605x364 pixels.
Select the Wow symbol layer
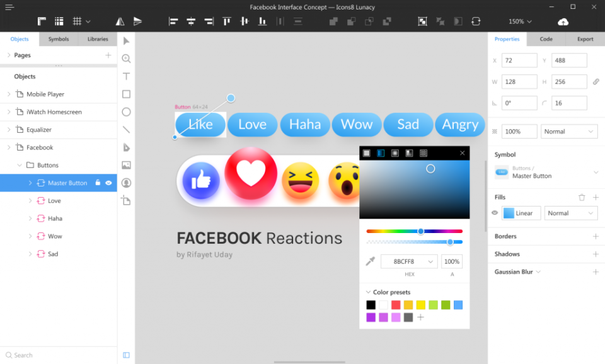59,236
